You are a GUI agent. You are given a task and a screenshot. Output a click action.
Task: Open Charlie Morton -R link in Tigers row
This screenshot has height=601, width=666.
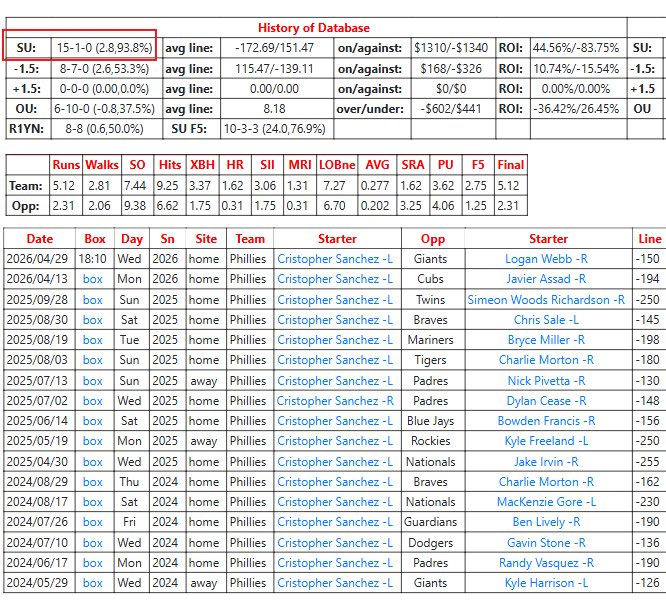[546, 360]
